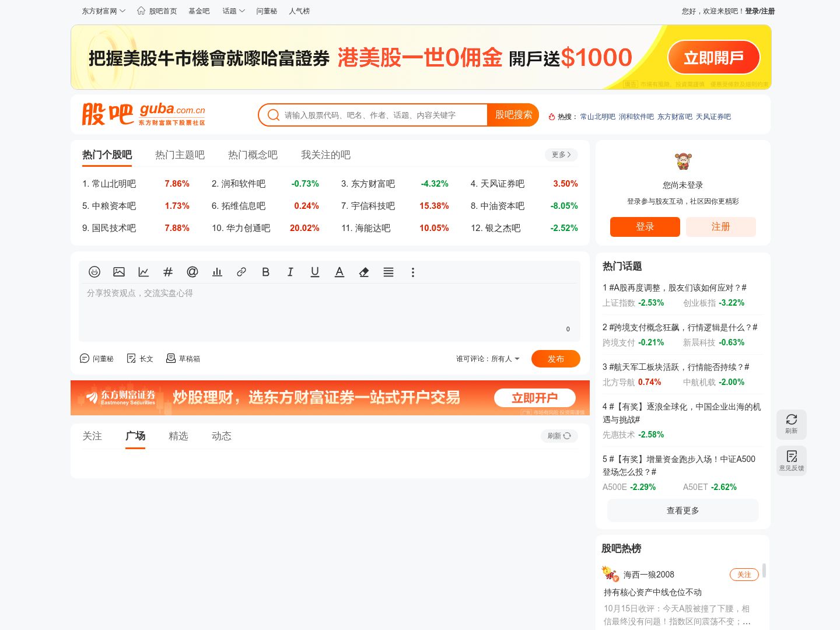Toggle underline formatting in the editor
Image resolution: width=840 pixels, height=630 pixels.
(315, 272)
